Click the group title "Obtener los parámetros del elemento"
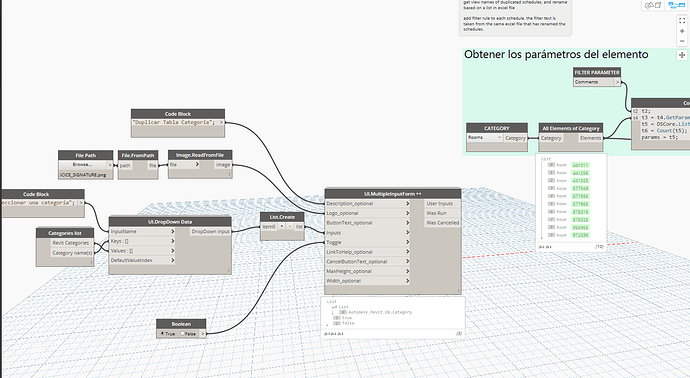 (556, 55)
